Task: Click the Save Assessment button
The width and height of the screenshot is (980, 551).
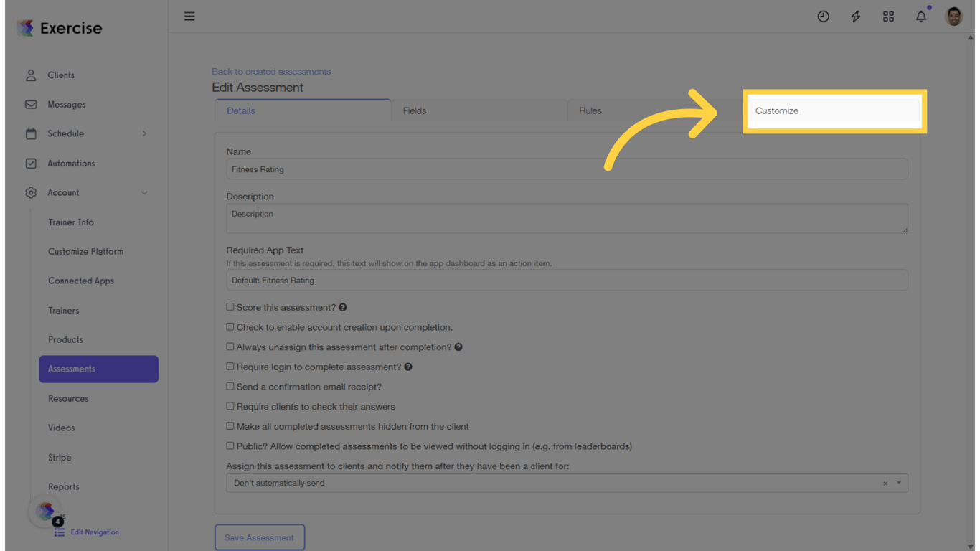Action: [x=260, y=537]
